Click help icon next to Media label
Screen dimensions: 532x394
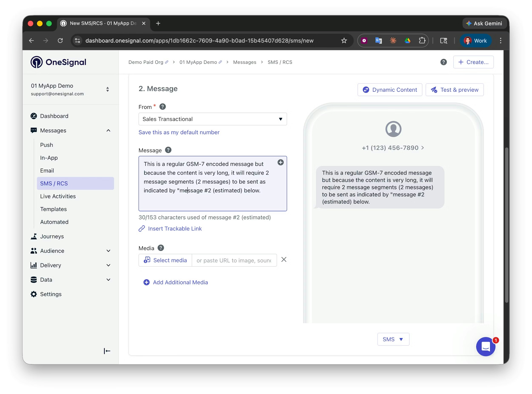pyautogui.click(x=161, y=248)
